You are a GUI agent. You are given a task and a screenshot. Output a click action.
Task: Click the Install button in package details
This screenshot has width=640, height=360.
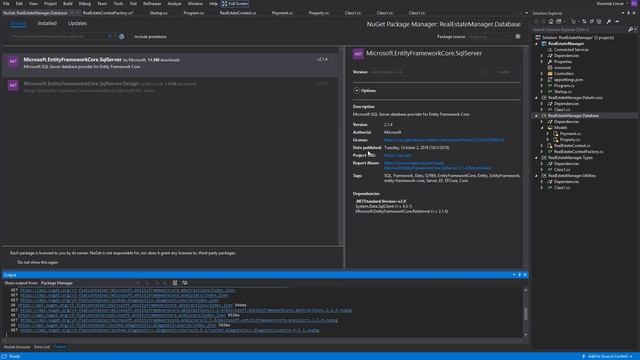[x=504, y=72]
